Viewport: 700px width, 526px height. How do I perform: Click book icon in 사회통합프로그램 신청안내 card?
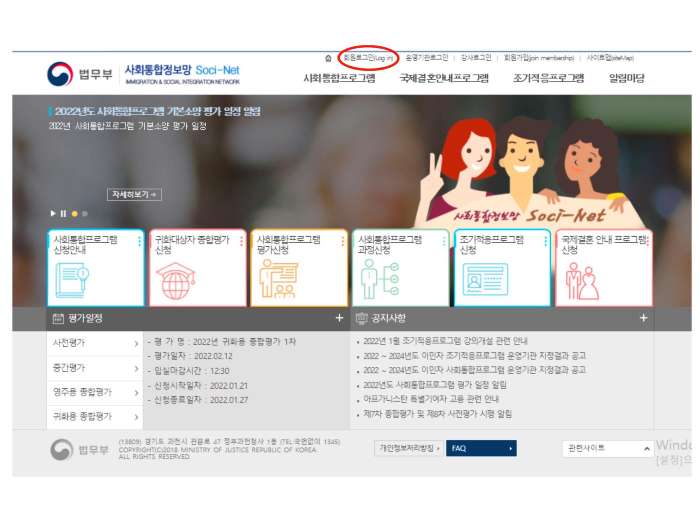[72, 280]
